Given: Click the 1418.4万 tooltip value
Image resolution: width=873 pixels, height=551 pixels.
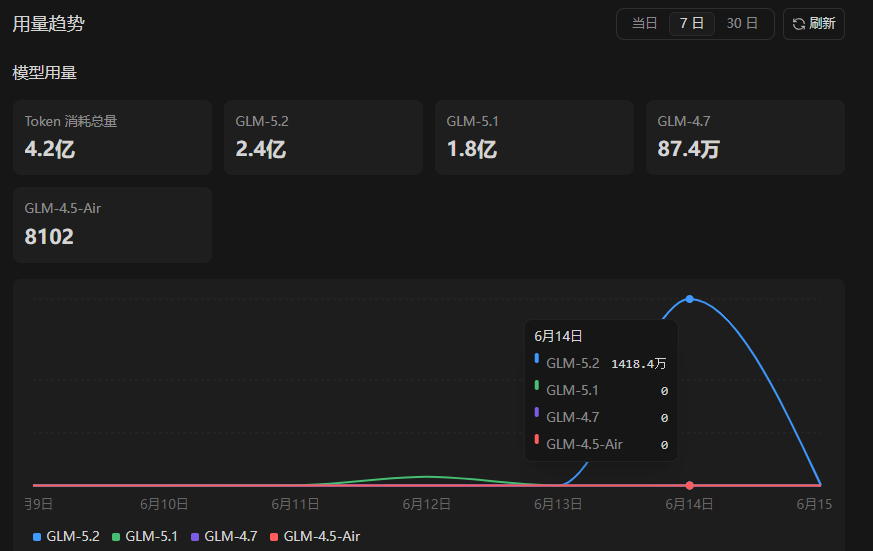Looking at the screenshot, I should point(639,364).
